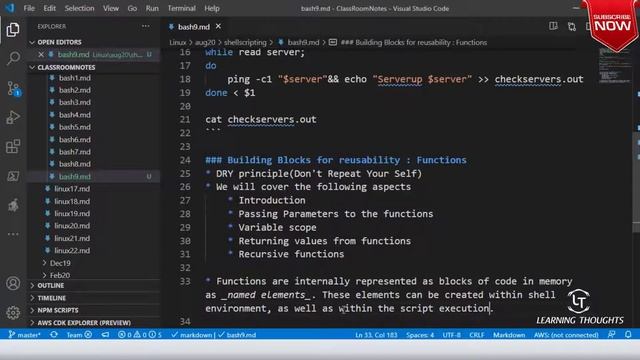
Task: Open bash3.md in the explorer
Action: pos(75,102)
